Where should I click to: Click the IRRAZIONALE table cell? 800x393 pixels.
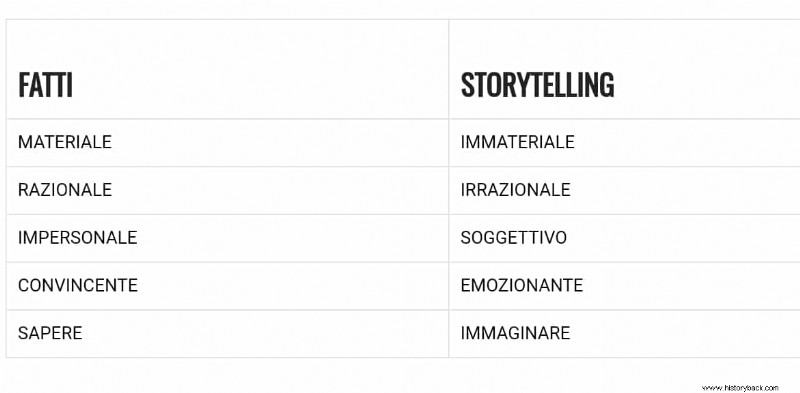click(x=624, y=190)
